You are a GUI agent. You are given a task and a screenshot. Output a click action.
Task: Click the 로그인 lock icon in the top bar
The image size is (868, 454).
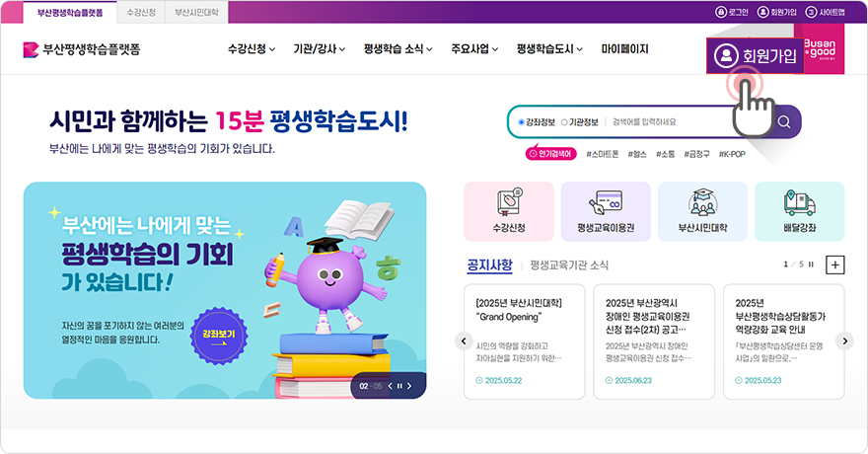721,12
